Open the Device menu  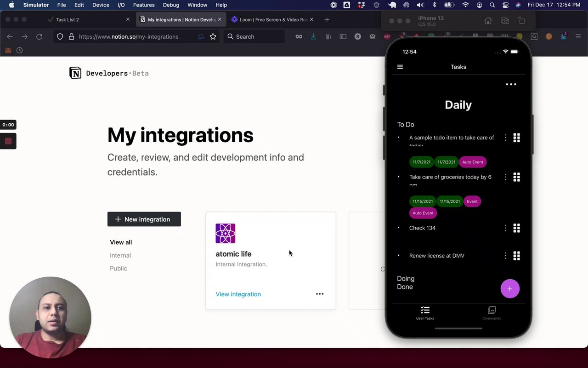101,5
